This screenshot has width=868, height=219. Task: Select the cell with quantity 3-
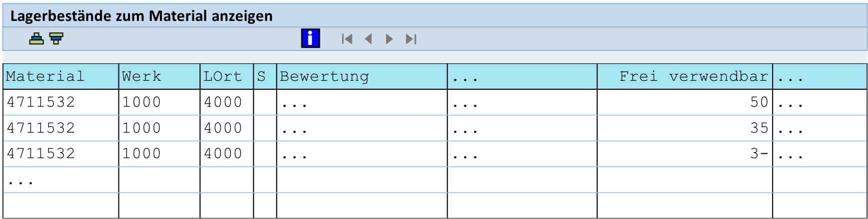[685, 154]
